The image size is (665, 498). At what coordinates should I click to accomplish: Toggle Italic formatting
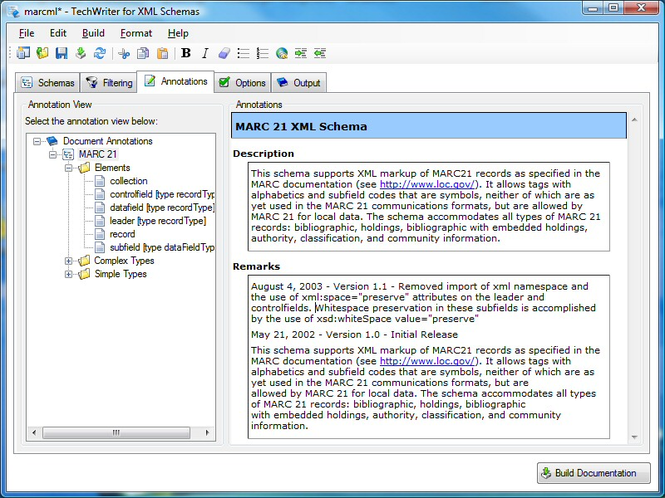pos(205,53)
